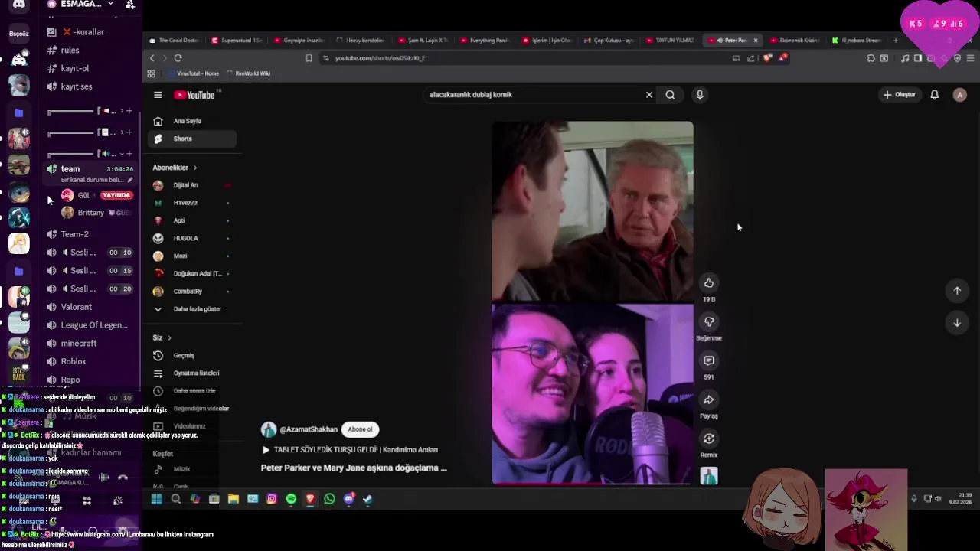The width and height of the screenshot is (980, 551).
Task: Select Ana Sayfa in YouTube sidebar
Action: coord(191,121)
